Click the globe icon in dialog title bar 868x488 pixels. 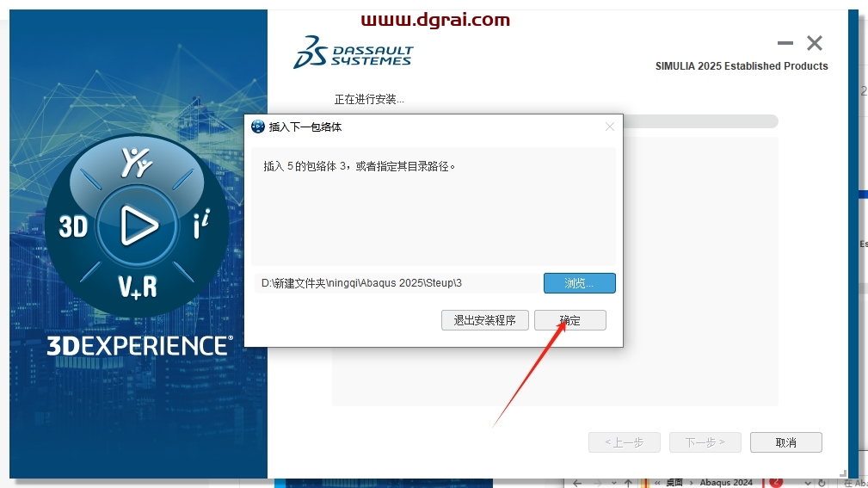click(x=257, y=127)
